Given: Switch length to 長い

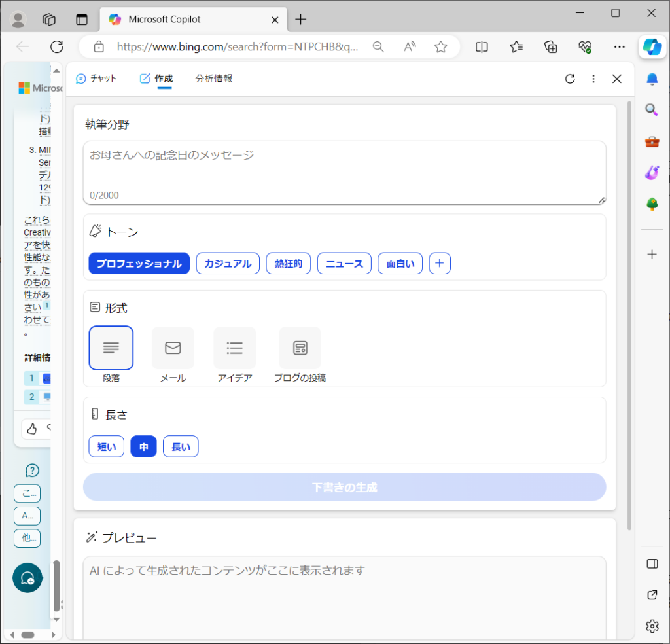Looking at the screenshot, I should coord(181,446).
